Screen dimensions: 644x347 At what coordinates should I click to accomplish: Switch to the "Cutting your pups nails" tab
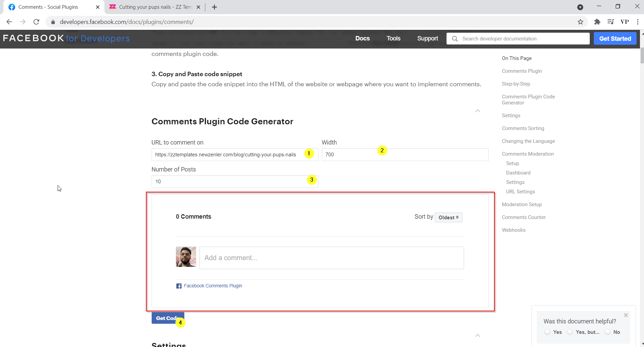(151, 7)
